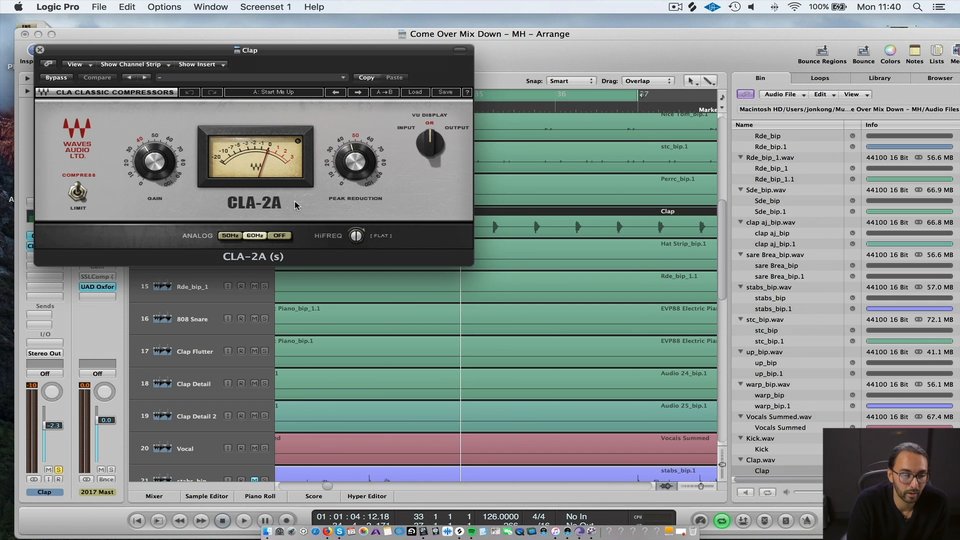Screen dimensions: 960x540
Task: Open the Bin Audio File menu
Action: pos(784,94)
